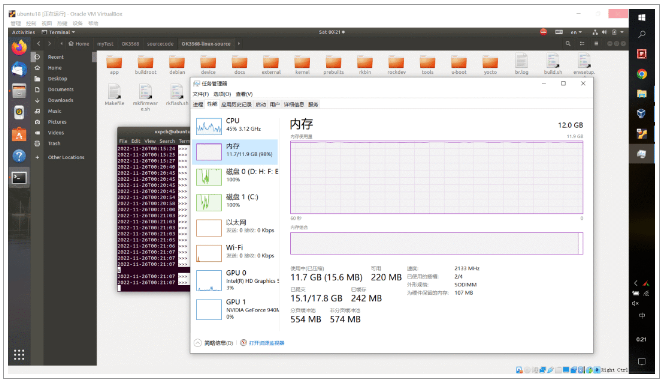This screenshot has width=664, height=385.
Task: Click the Ubuntu network status icon
Action: [595, 32]
